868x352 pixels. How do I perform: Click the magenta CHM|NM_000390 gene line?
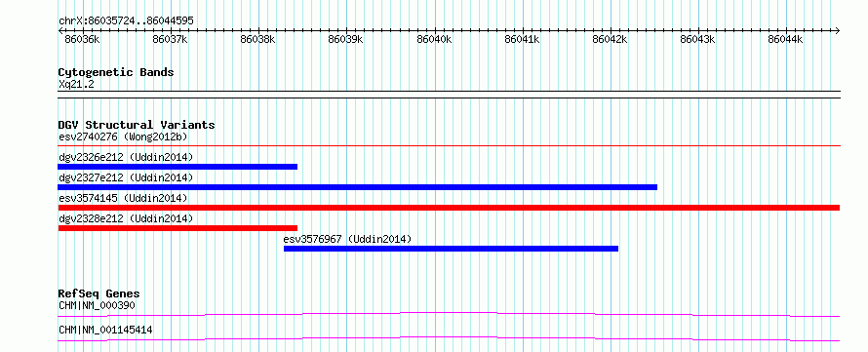(x=449, y=314)
